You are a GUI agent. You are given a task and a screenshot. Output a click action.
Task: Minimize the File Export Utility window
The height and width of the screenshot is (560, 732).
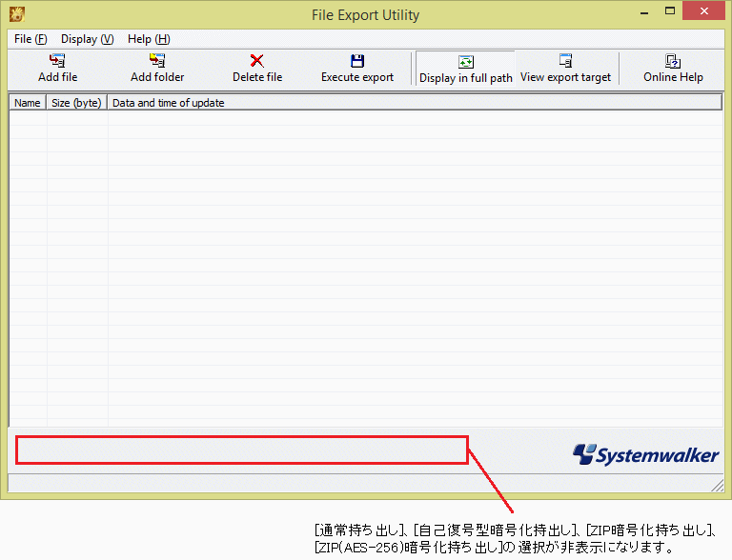[644, 12]
